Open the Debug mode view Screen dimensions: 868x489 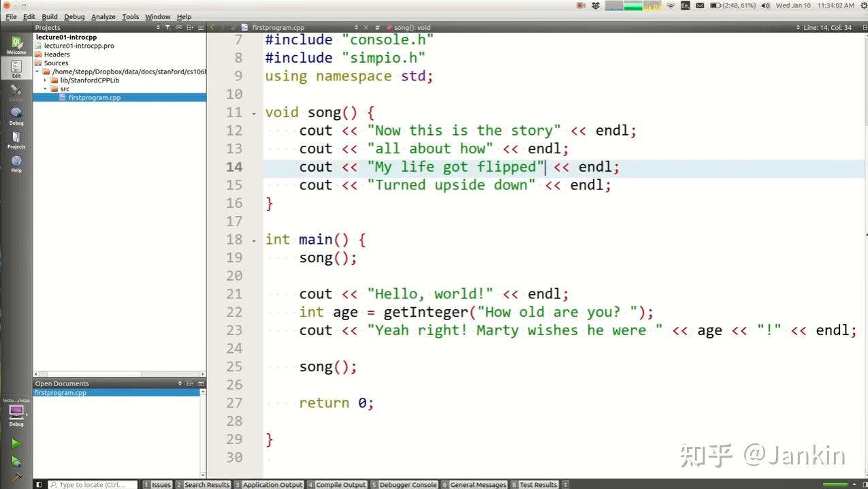click(16, 116)
